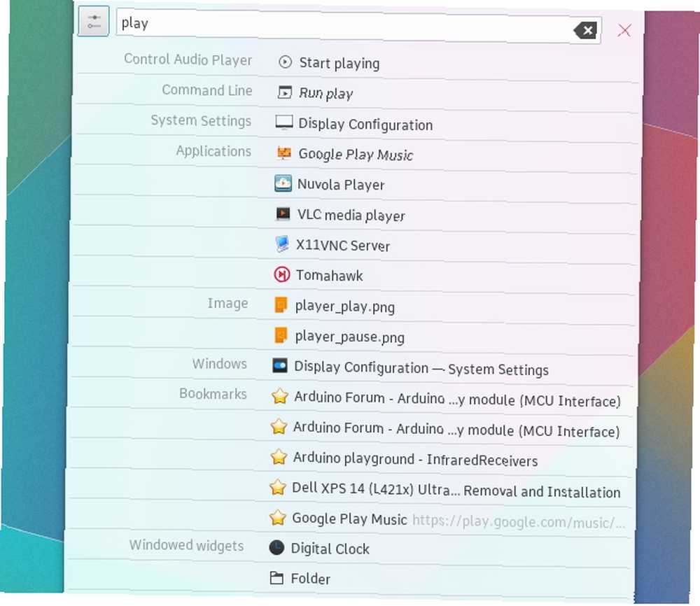The height and width of the screenshot is (606, 700).
Task: Click the Digital Clock widget icon
Action: click(x=276, y=547)
